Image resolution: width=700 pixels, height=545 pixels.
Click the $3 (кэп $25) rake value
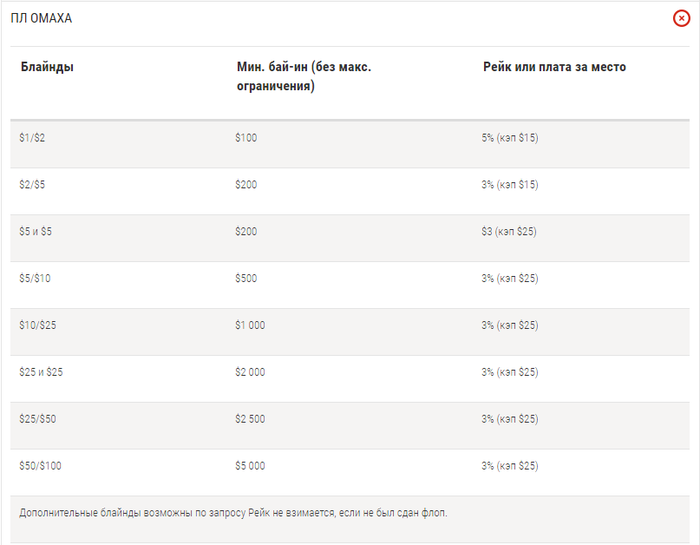point(509,232)
